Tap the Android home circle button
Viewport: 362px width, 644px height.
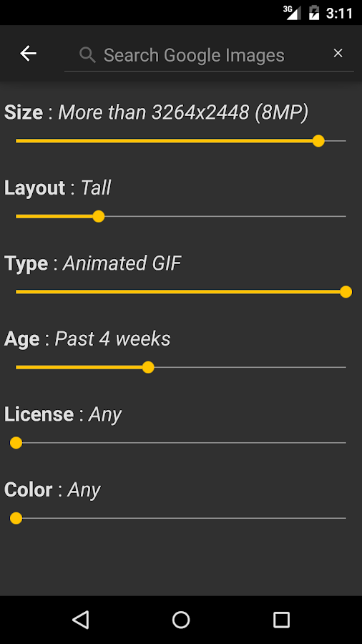181,620
